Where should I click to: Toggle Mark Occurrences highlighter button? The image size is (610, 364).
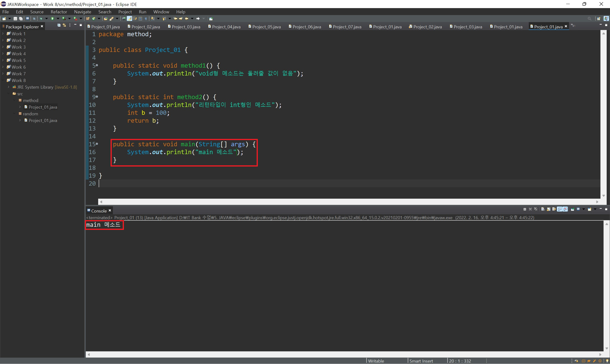(x=129, y=19)
